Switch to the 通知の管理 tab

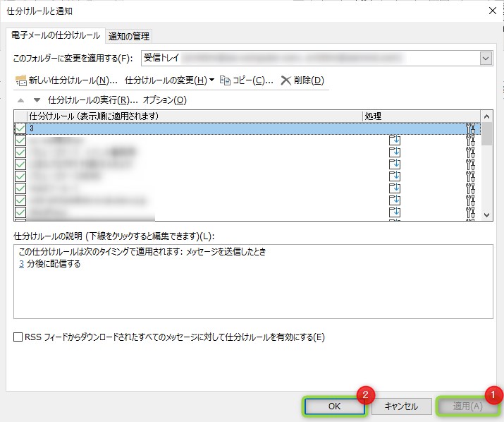pos(129,36)
